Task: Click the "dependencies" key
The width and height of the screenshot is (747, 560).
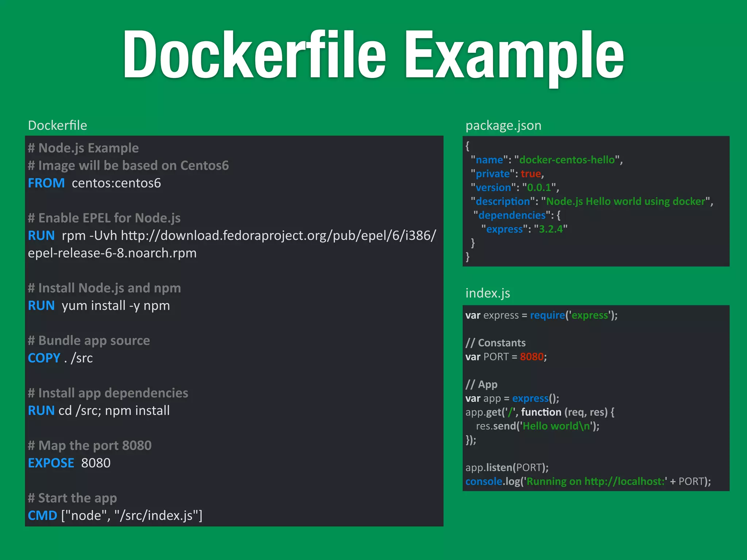Action: [x=512, y=215]
